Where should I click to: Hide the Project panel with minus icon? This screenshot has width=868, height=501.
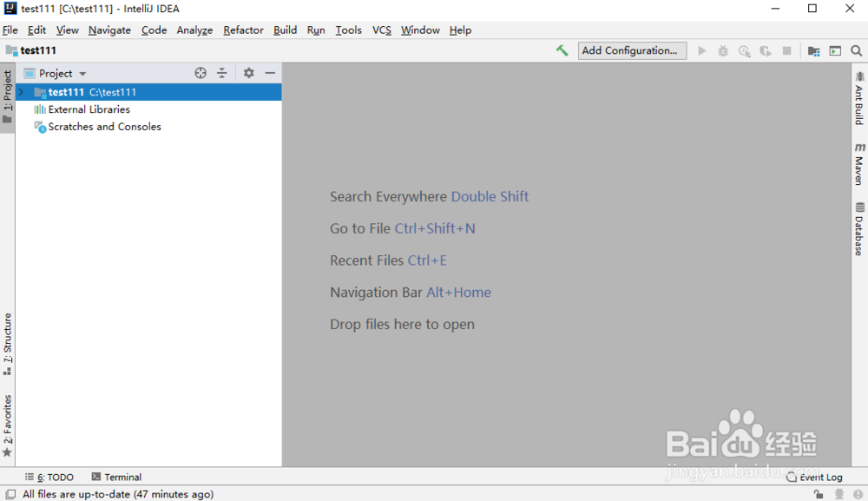269,73
